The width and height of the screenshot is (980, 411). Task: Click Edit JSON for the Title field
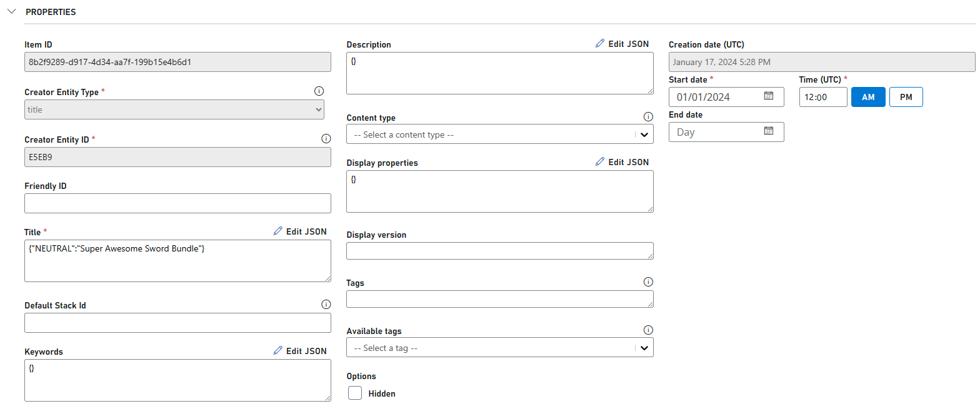[300, 231]
